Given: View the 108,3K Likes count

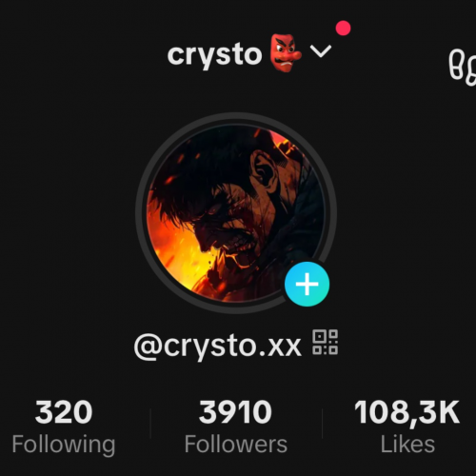Looking at the screenshot, I should tap(407, 412).
